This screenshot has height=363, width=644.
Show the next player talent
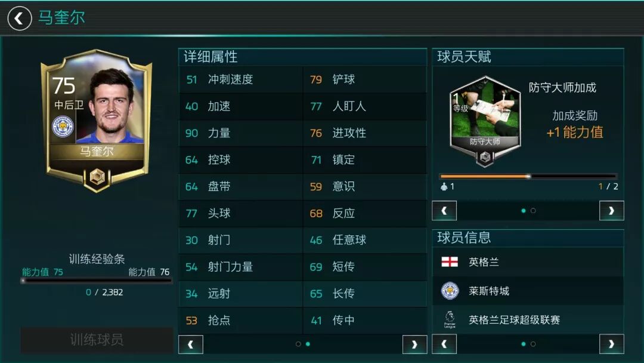(612, 211)
